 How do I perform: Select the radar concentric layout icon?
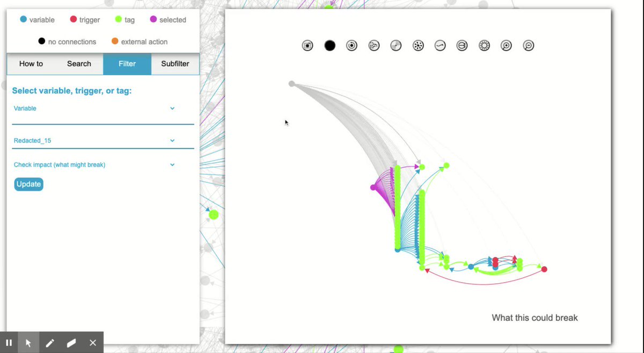click(396, 46)
